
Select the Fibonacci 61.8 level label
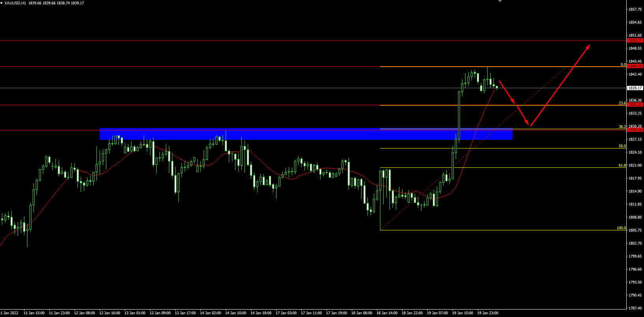point(622,165)
